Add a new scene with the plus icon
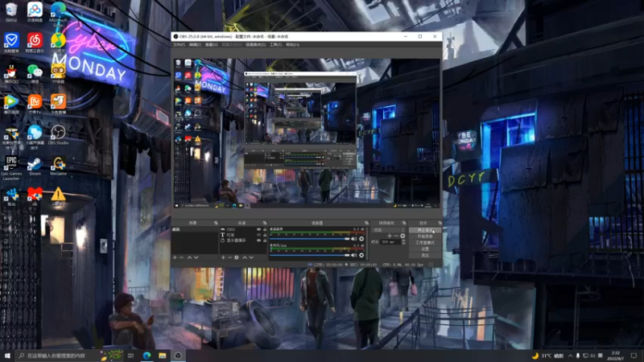The image size is (644, 362). pyautogui.click(x=175, y=257)
